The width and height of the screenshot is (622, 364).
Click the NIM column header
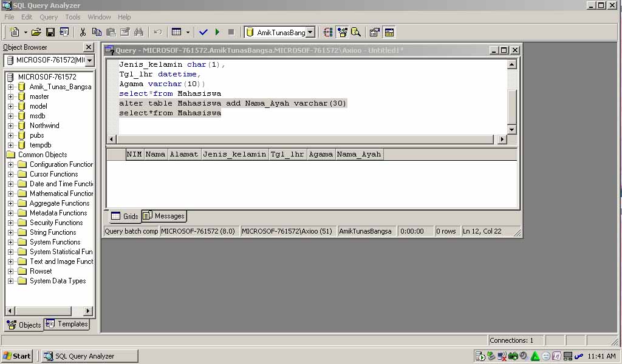(x=134, y=155)
